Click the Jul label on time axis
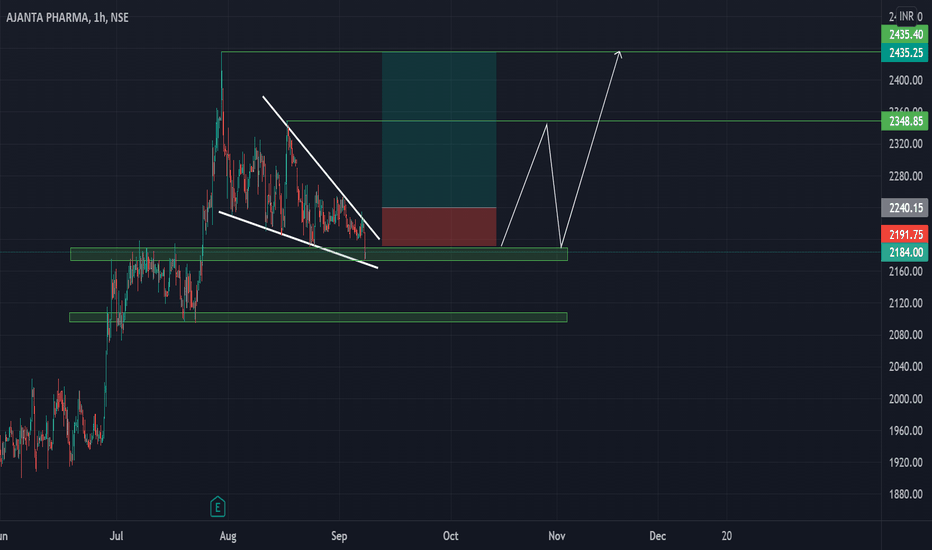The height and width of the screenshot is (550, 932). tap(116, 536)
